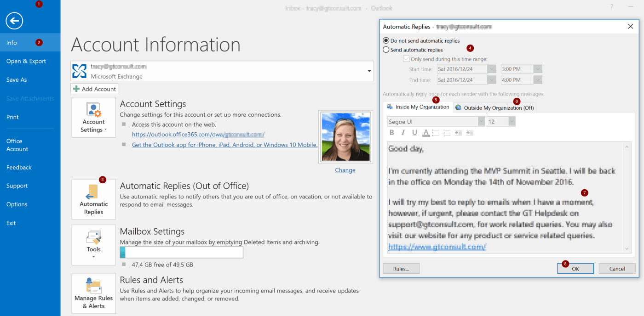The image size is (644, 316).
Task: Open the font size 12 dropdown
Action: [512, 122]
